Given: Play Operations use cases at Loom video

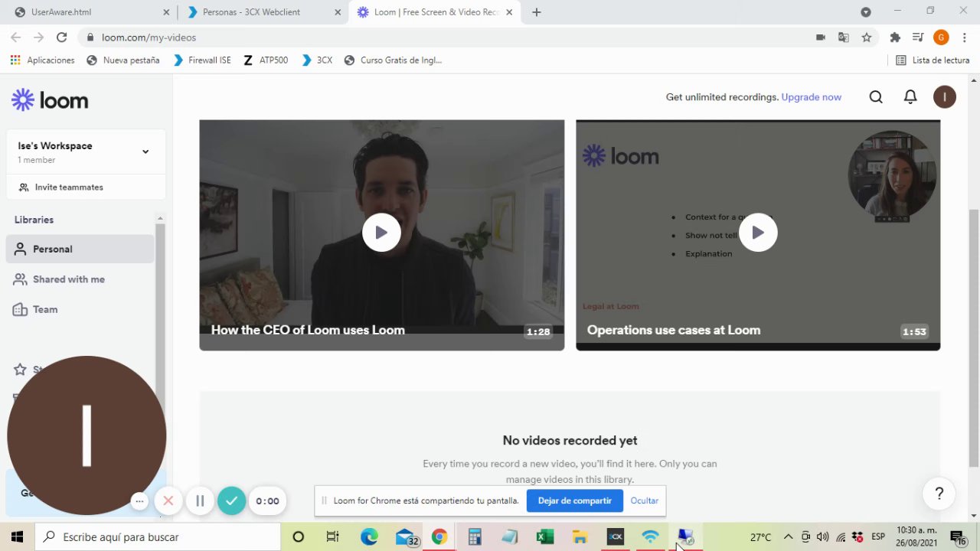Looking at the screenshot, I should tap(758, 233).
